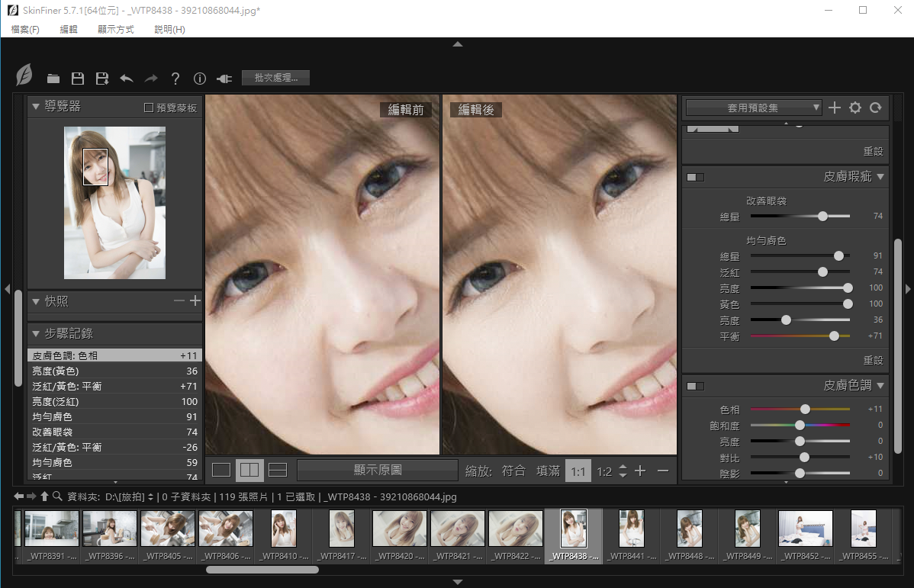Viewport: 914px width, 588px height.
Task: Click the 顯示原圖 button
Action: coord(378,471)
